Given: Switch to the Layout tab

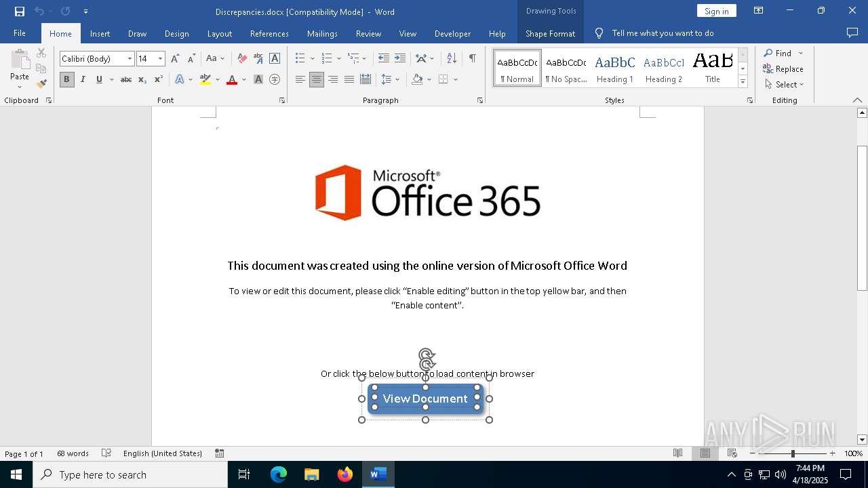Looking at the screenshot, I should tap(219, 33).
